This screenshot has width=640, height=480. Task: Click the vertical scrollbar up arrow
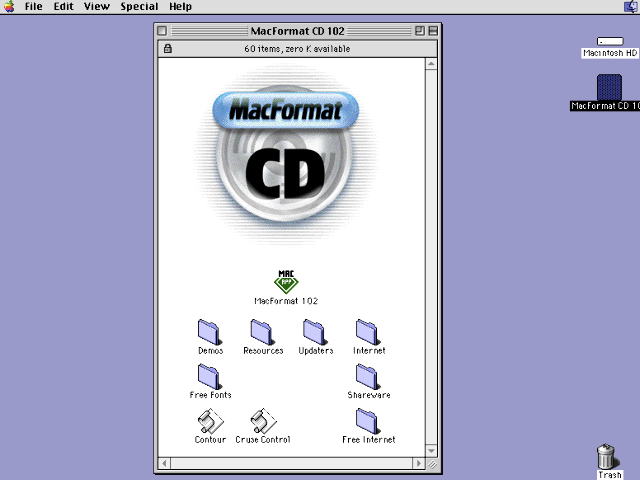(431, 64)
